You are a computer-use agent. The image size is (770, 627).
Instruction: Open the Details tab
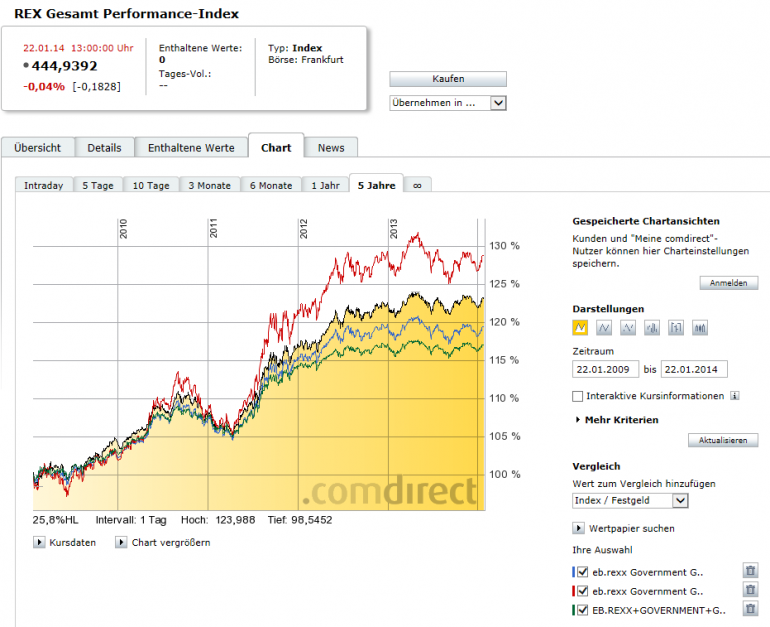click(104, 148)
